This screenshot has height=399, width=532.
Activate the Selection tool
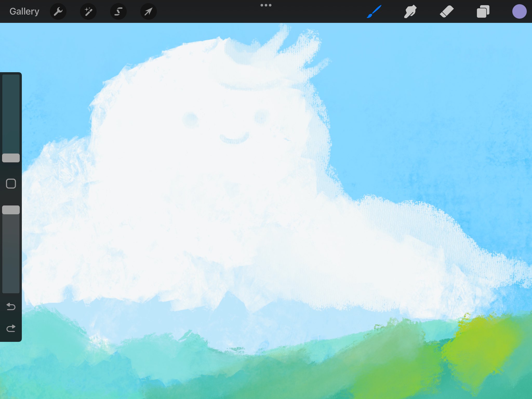118,11
